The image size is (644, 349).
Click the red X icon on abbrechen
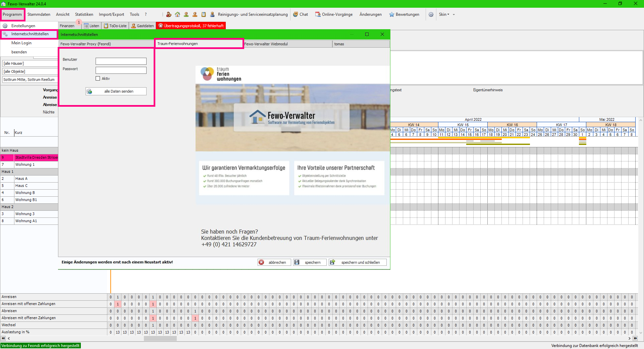pyautogui.click(x=261, y=262)
